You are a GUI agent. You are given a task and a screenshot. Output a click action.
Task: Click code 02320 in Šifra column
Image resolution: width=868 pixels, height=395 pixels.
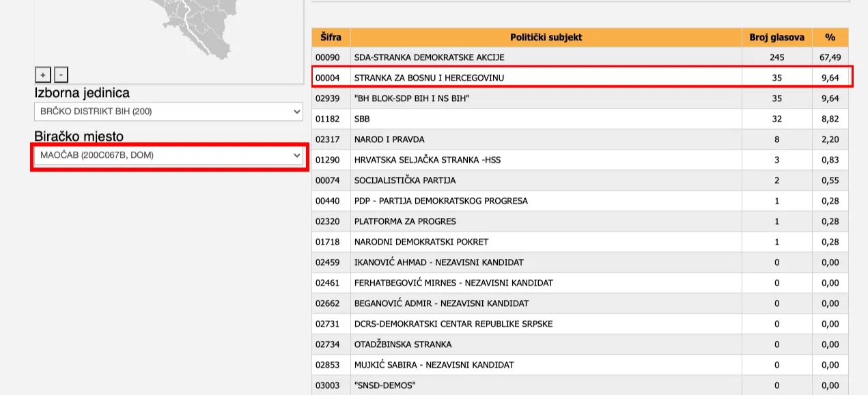(327, 221)
